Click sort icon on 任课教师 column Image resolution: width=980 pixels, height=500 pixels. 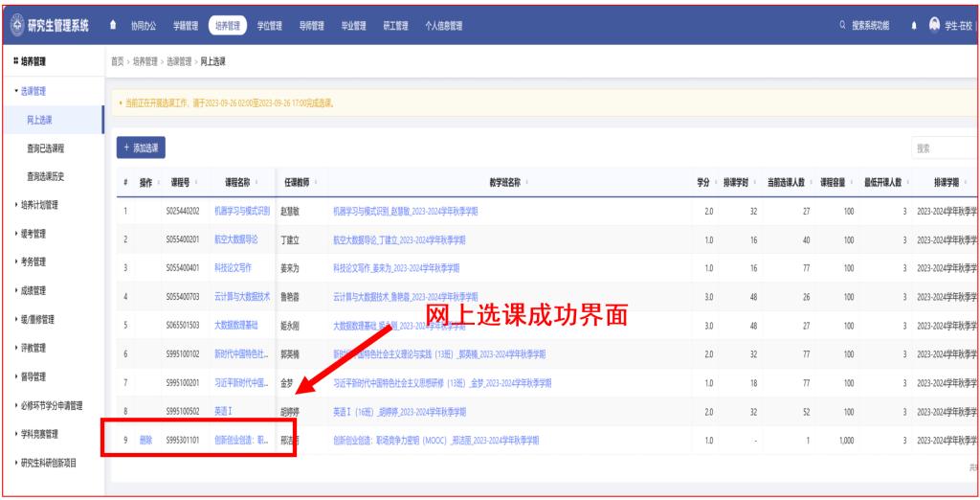315,182
